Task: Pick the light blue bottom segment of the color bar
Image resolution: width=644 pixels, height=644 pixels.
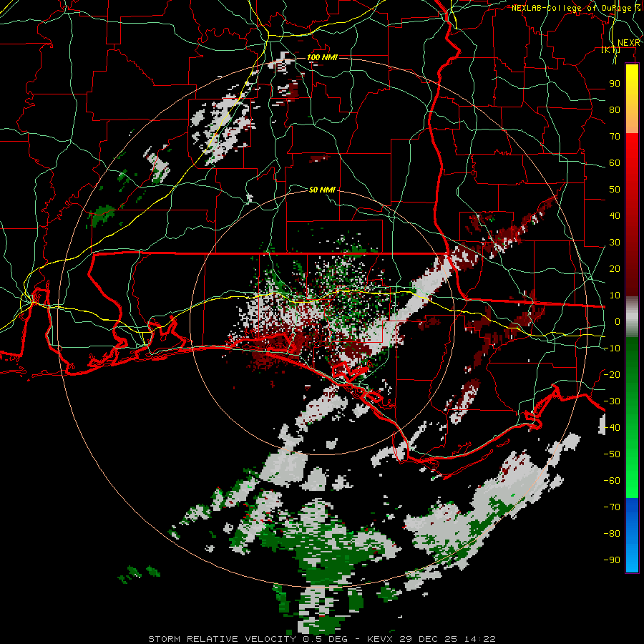Action: (x=632, y=555)
